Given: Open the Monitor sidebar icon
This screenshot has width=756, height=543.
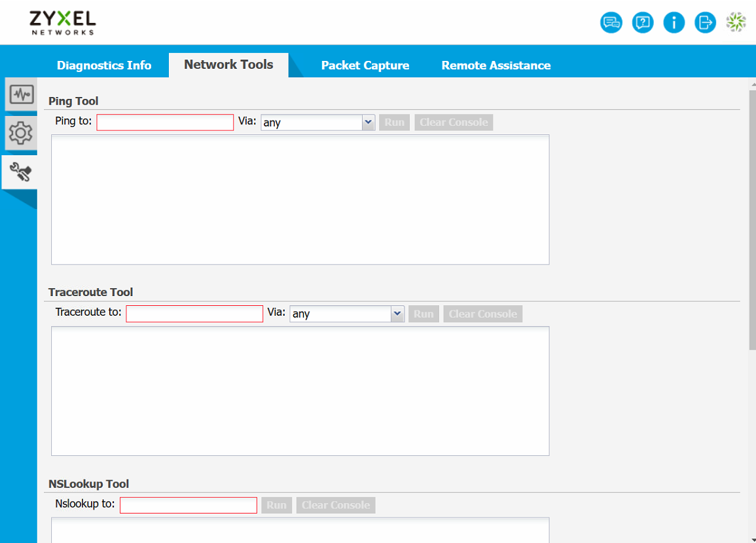Looking at the screenshot, I should coord(21,94).
